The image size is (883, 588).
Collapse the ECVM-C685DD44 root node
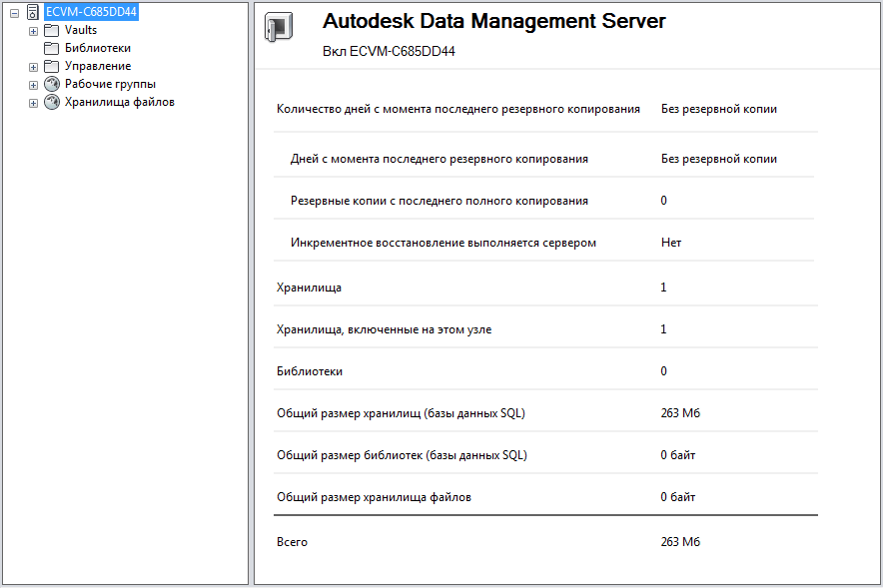[15, 13]
